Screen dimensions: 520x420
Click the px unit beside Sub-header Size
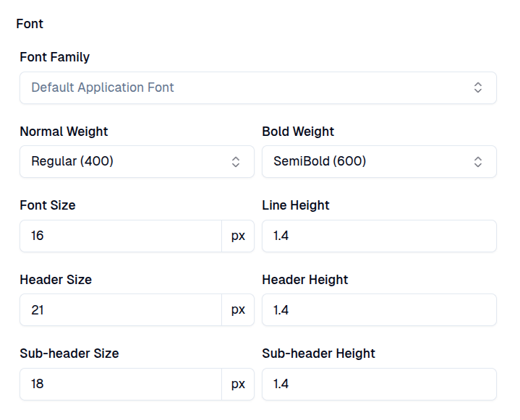[238, 384]
